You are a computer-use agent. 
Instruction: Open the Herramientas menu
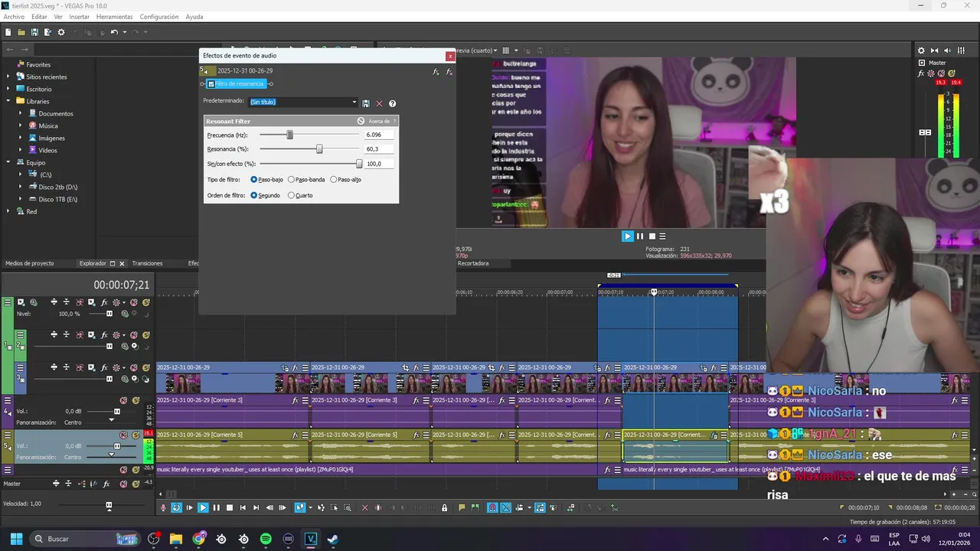(115, 17)
